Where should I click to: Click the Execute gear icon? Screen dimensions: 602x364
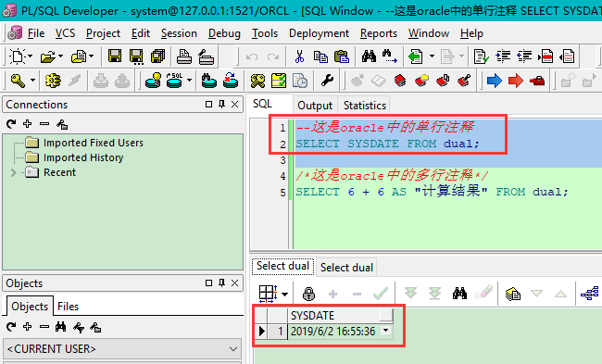(x=53, y=81)
